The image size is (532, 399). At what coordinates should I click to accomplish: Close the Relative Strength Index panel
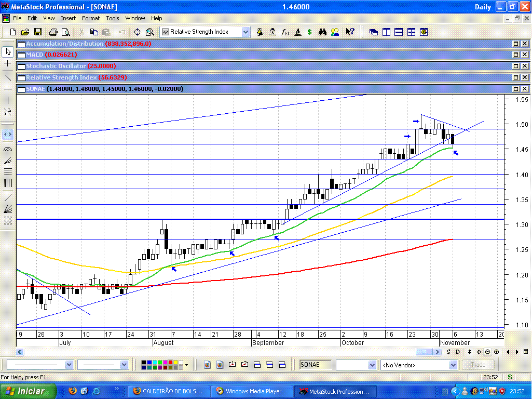click(x=525, y=77)
